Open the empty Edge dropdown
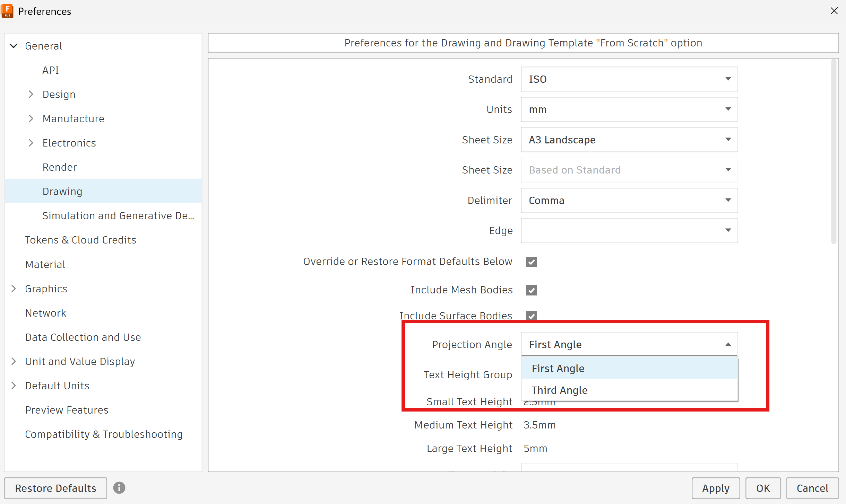The height and width of the screenshot is (504, 846). (x=629, y=231)
